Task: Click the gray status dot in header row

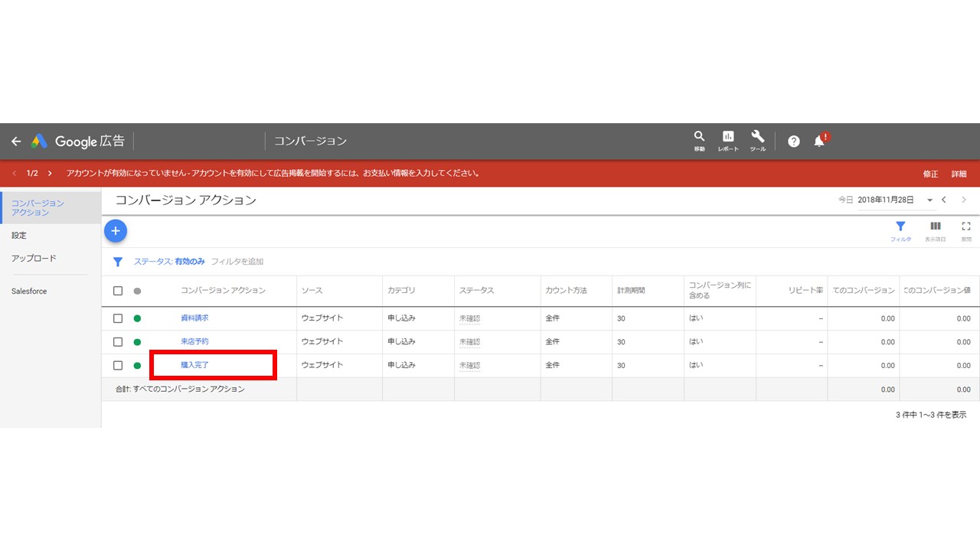Action: point(138,291)
